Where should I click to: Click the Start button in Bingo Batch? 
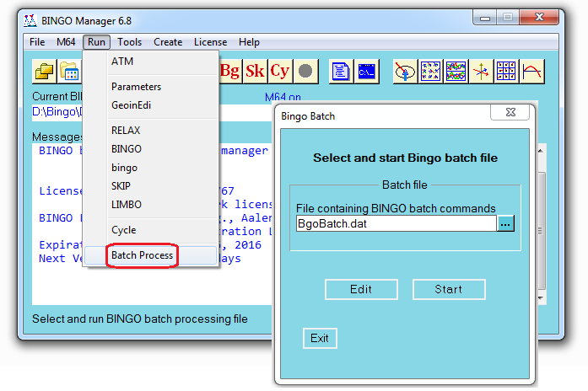coord(449,289)
